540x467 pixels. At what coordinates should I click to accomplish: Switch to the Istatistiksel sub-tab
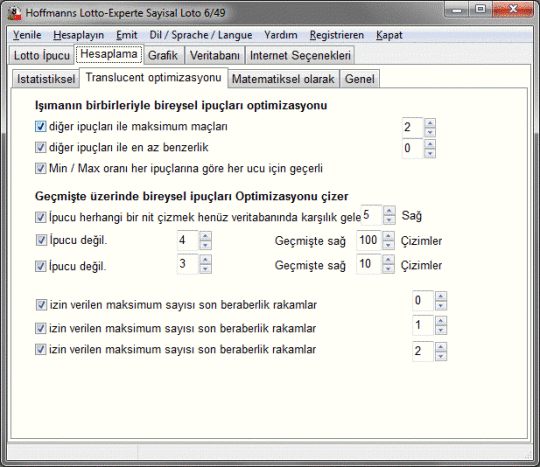[x=46, y=79]
